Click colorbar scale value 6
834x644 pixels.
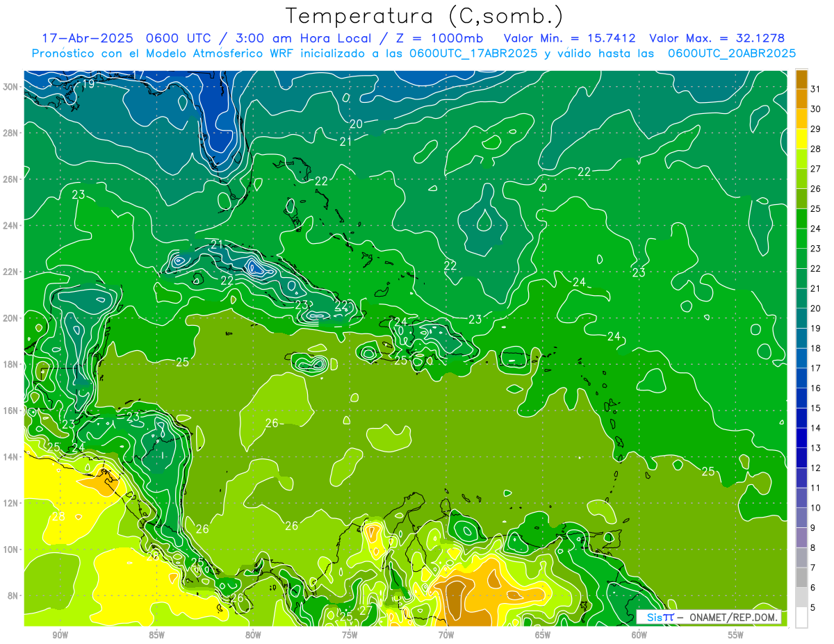tap(813, 588)
